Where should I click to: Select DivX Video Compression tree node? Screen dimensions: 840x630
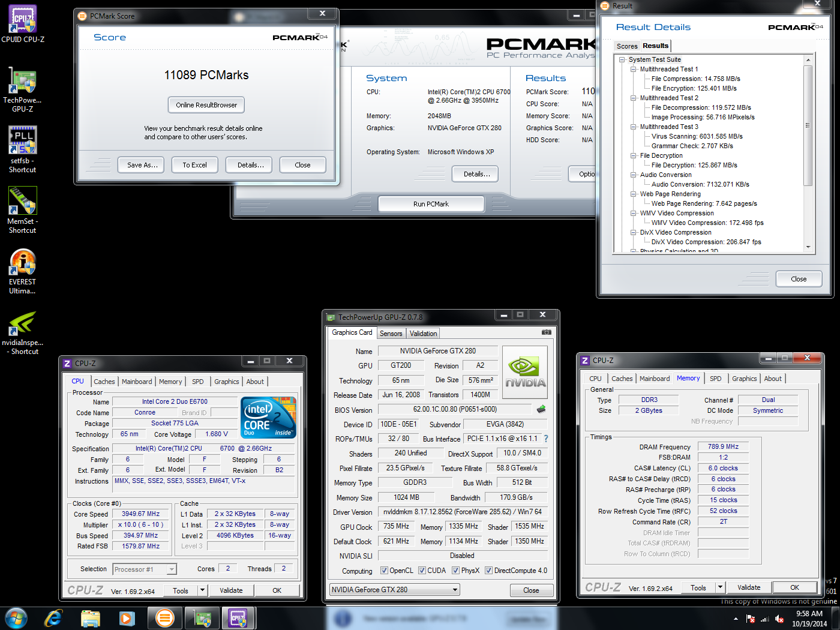click(x=676, y=232)
